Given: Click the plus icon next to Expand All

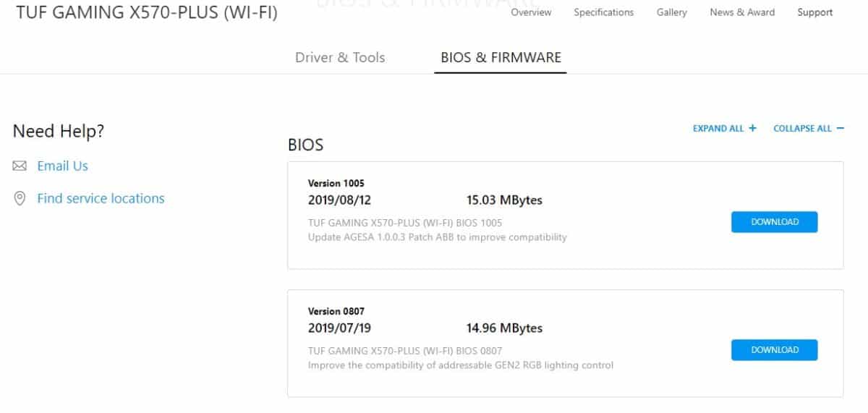Looking at the screenshot, I should pos(752,128).
